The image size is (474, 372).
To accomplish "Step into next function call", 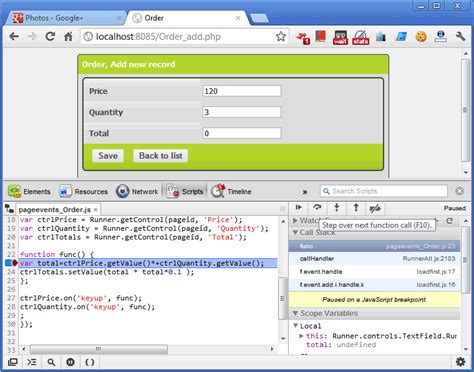I will (337, 208).
